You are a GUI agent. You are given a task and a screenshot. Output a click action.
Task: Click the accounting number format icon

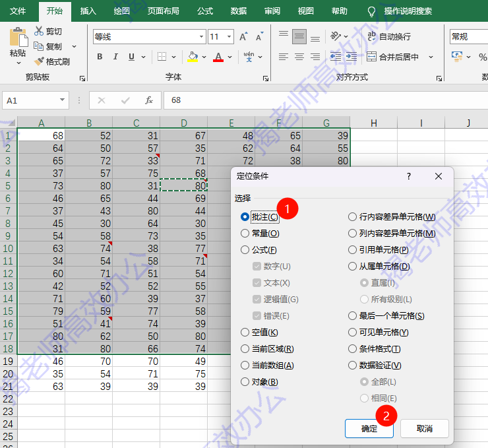457,57
